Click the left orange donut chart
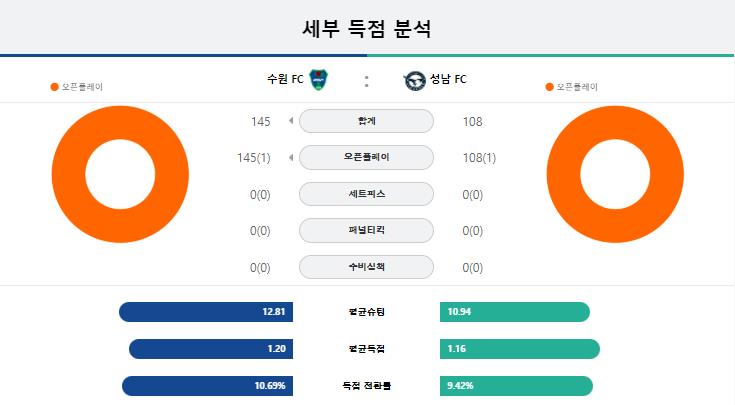The image size is (735, 405). click(120, 174)
